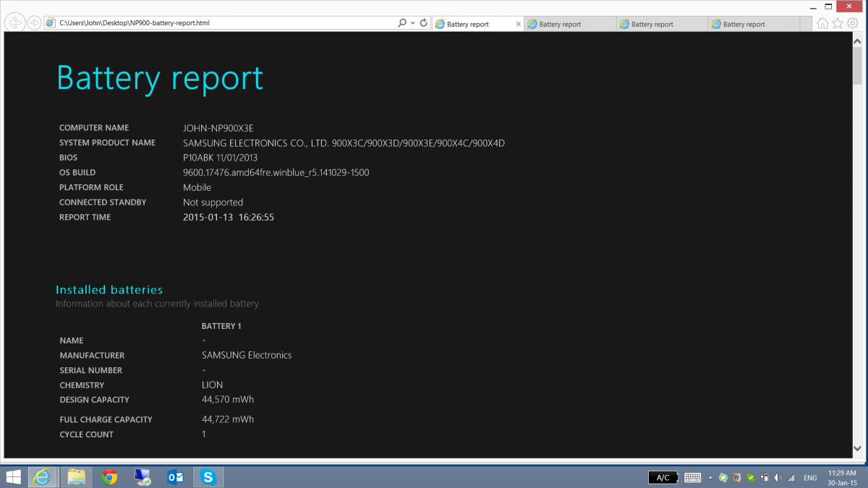Open the Windows Start button
The image size is (868, 488).
click(x=14, y=477)
